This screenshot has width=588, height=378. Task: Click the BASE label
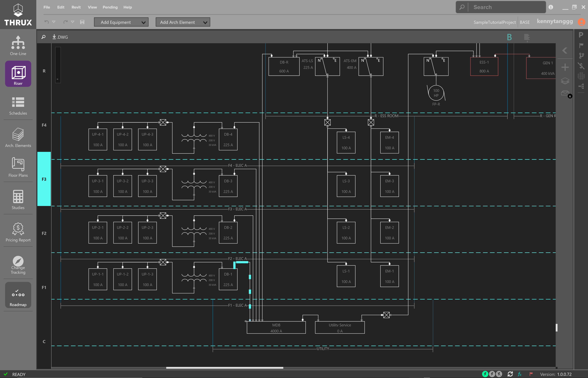524,22
